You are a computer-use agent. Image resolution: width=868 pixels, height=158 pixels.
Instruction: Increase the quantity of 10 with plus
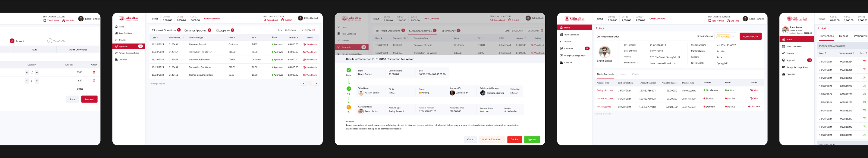[37, 73]
